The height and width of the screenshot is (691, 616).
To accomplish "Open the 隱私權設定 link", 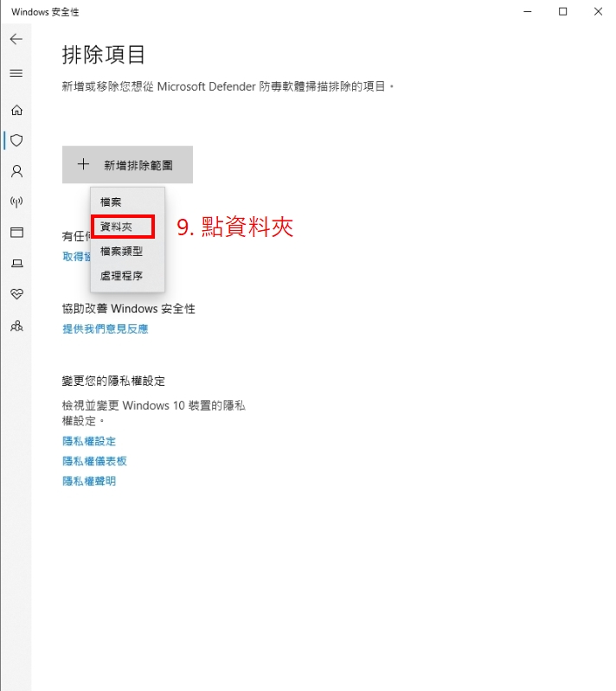I will pyautogui.click(x=89, y=441).
